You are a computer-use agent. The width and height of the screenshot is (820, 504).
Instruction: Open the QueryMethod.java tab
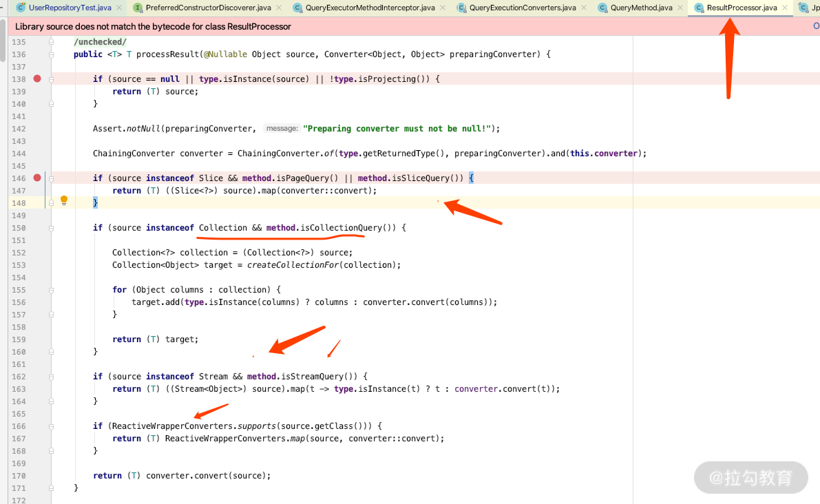[x=641, y=8]
